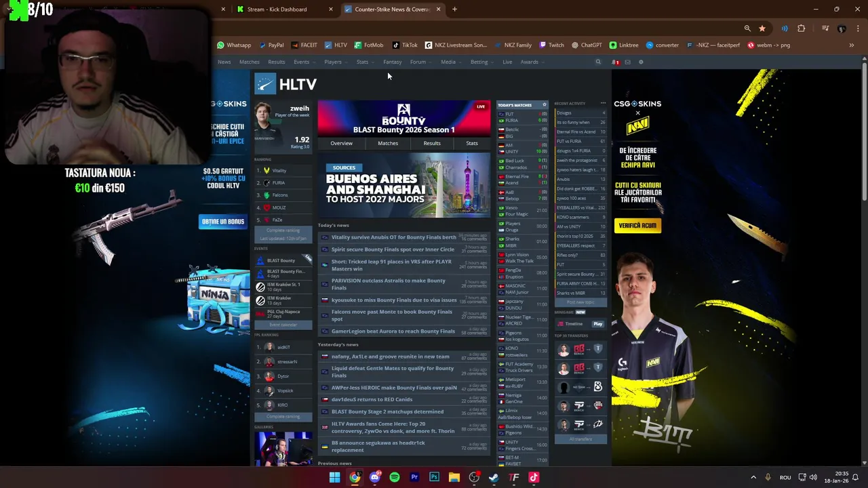Open the browser extensions puzzle icon
The image size is (868, 488).
pos(802,28)
